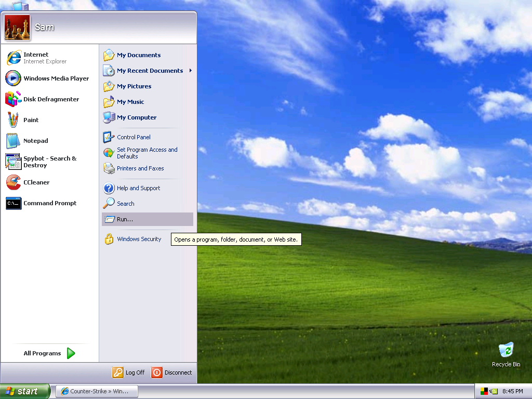
Task: Click the Windows Security padlock icon
Action: [x=109, y=239]
